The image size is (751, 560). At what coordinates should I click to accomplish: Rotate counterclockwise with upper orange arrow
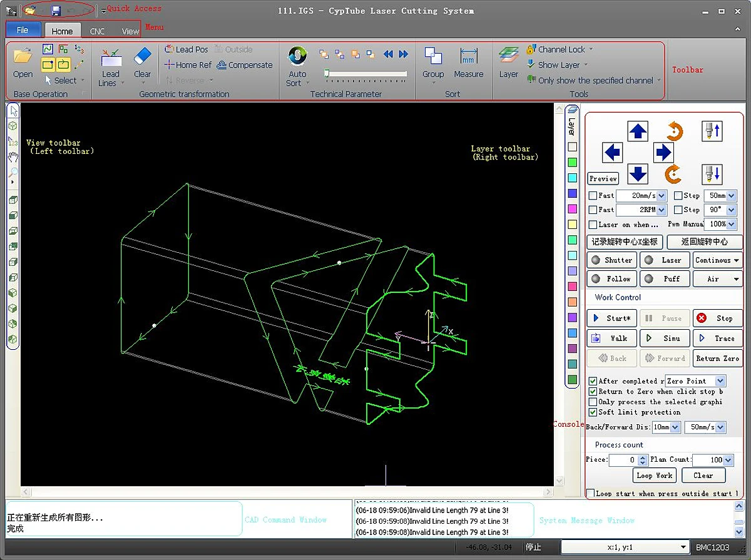coord(674,131)
